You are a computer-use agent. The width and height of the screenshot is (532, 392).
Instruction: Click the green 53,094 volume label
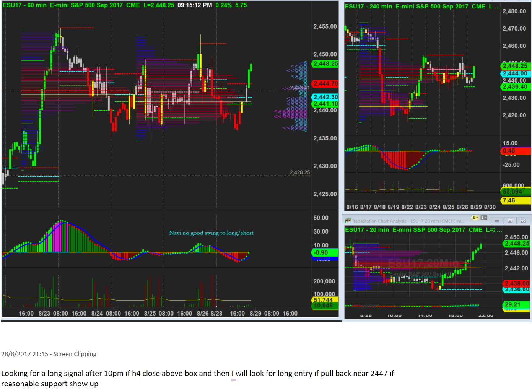(x=515, y=192)
